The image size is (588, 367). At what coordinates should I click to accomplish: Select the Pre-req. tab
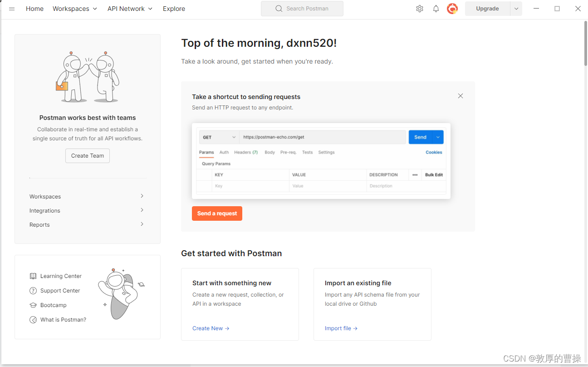coord(288,152)
